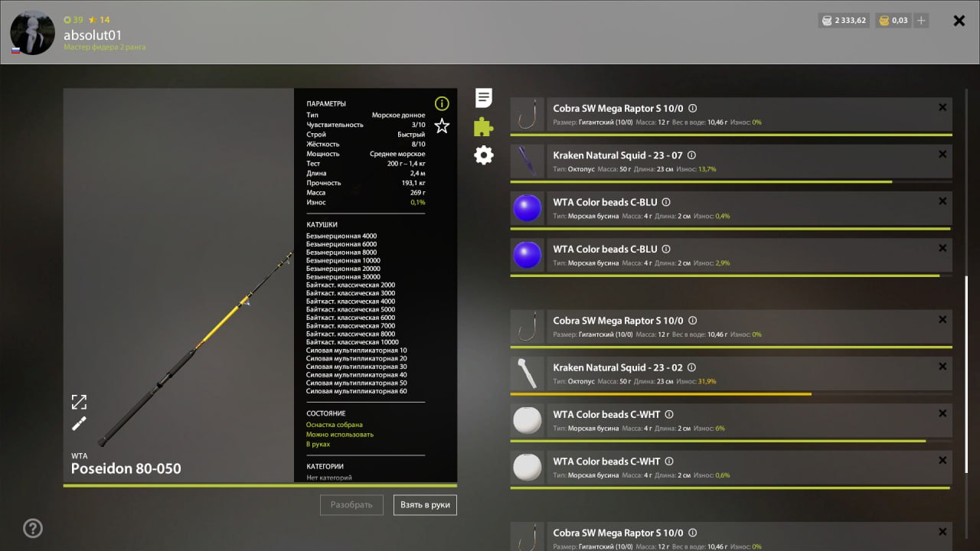Open the absolut01 profile avatar

coord(32,32)
